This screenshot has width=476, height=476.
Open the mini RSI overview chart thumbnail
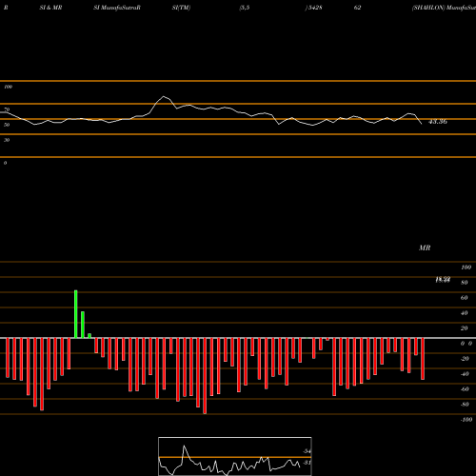tap(235, 456)
